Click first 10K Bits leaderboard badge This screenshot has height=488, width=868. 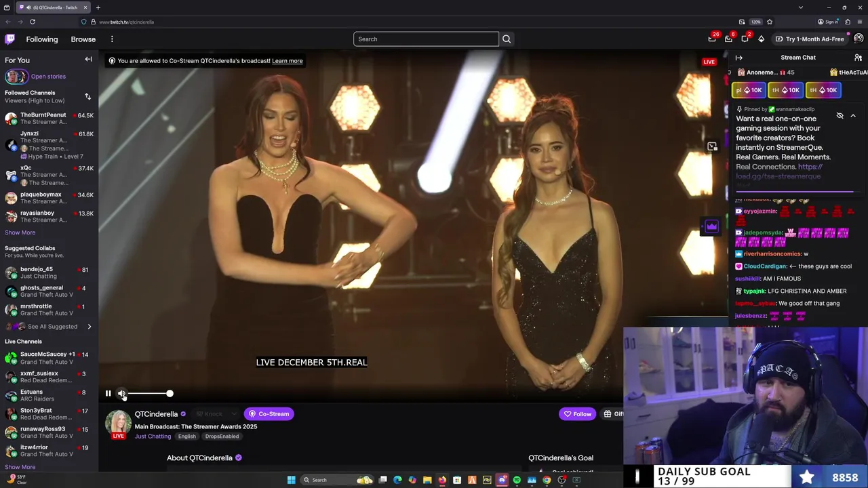click(749, 90)
